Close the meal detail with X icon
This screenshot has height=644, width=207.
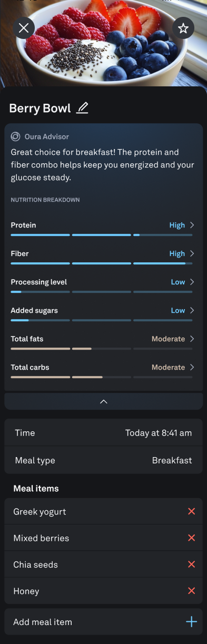tap(24, 28)
